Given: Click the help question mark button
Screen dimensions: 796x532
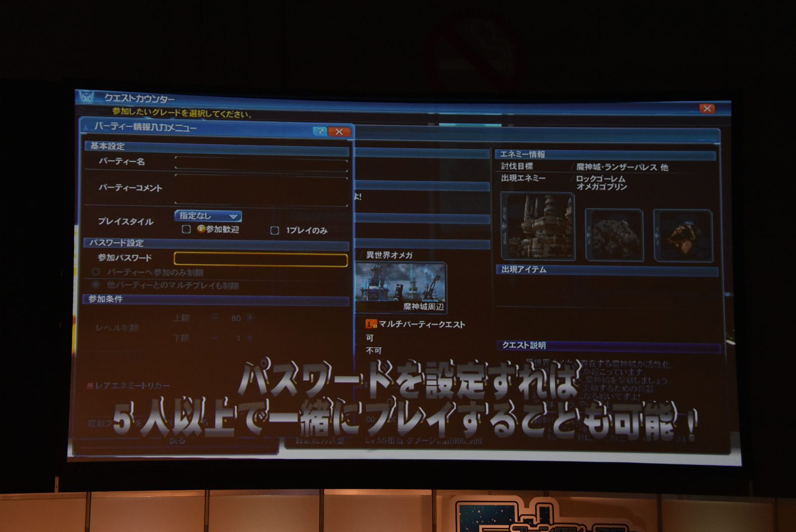Looking at the screenshot, I should pos(320,131).
